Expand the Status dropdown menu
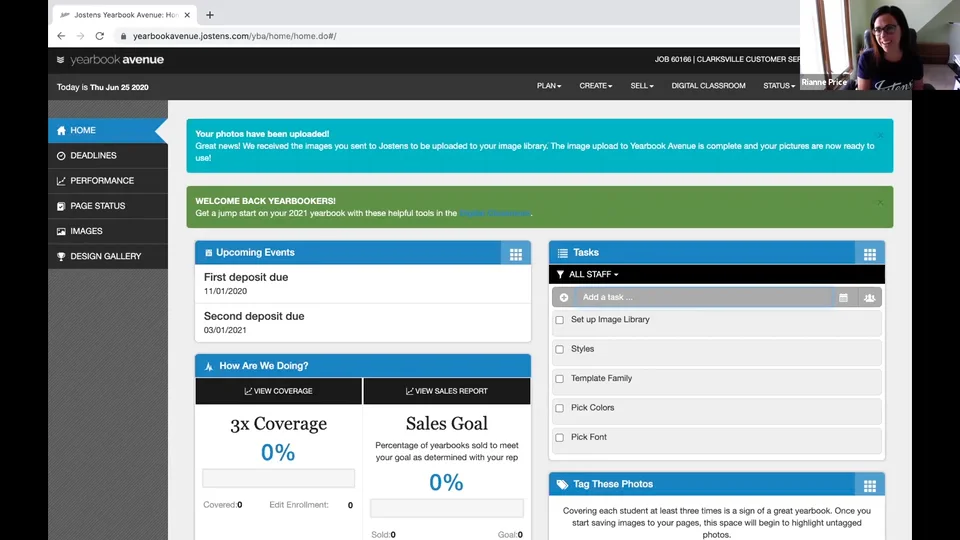Image resolution: width=960 pixels, height=540 pixels. [779, 86]
